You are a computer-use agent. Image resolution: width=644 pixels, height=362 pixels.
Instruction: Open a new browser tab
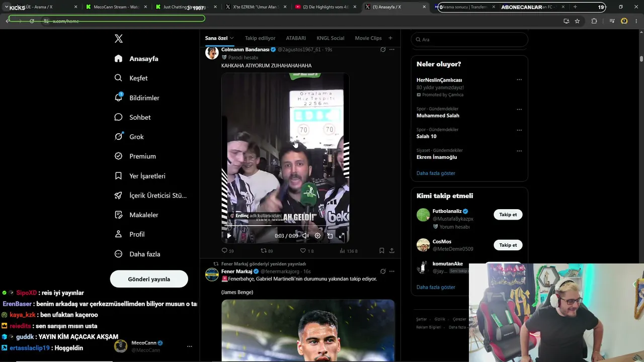point(575,7)
